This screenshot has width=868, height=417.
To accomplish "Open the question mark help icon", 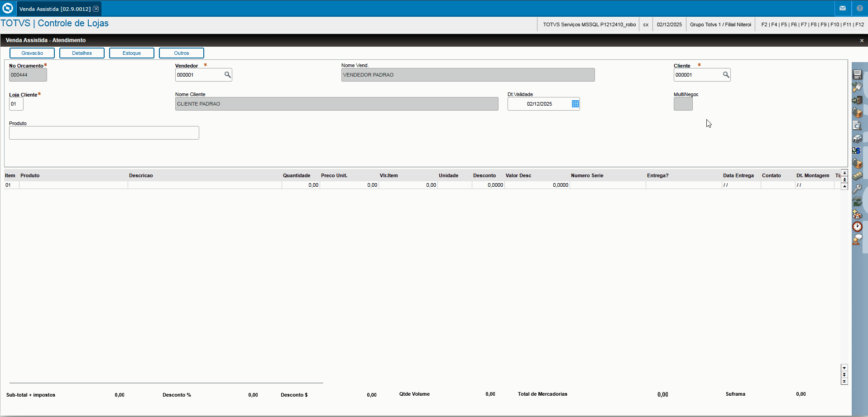I will [860, 8].
